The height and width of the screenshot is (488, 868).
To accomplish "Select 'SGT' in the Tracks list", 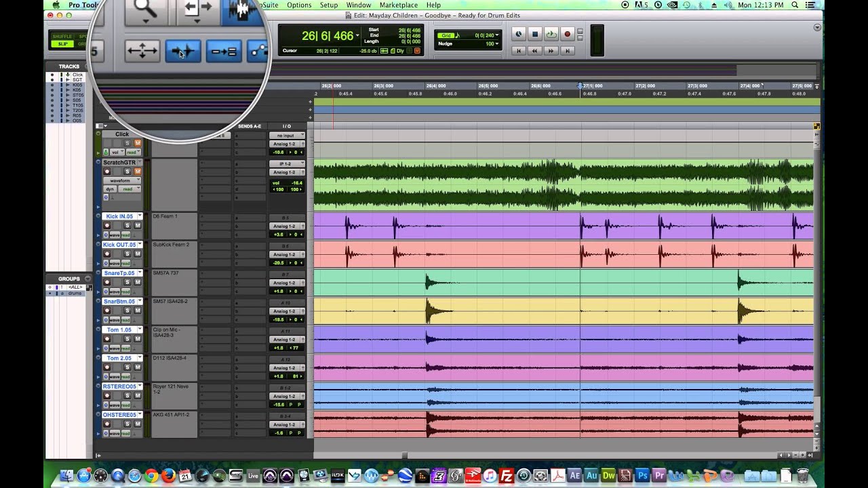I will (x=77, y=80).
